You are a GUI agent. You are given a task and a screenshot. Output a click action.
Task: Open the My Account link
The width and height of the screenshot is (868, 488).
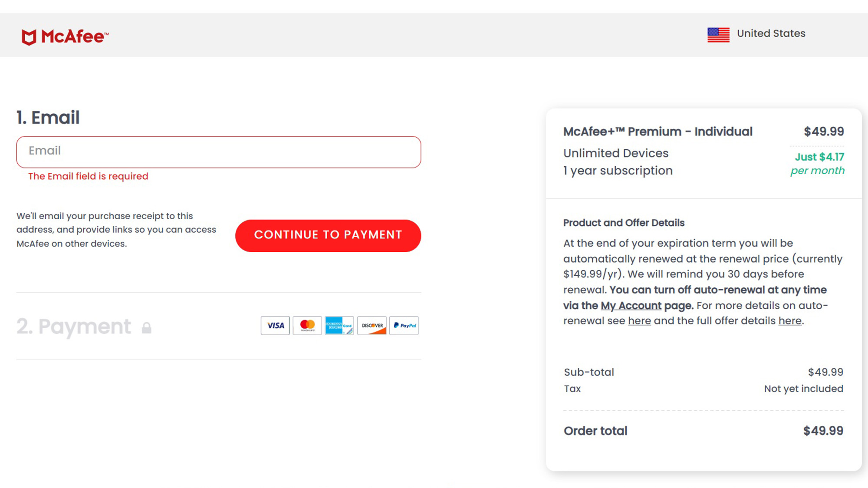631,306
